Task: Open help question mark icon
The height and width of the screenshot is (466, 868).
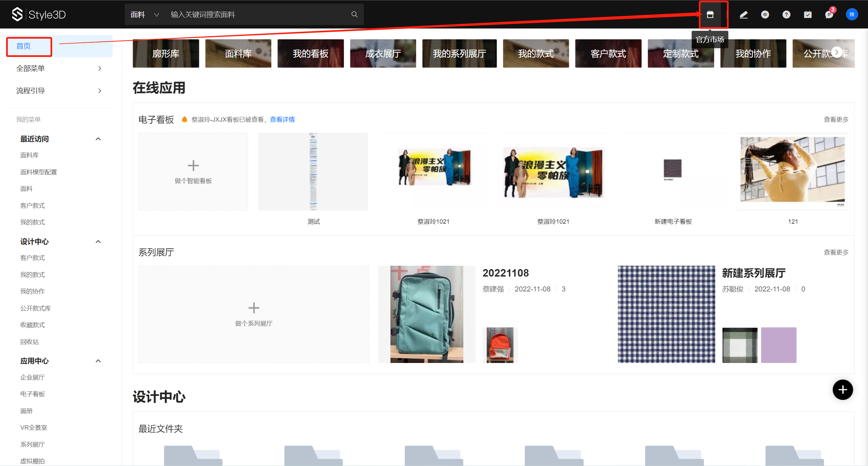Action: 786,15
